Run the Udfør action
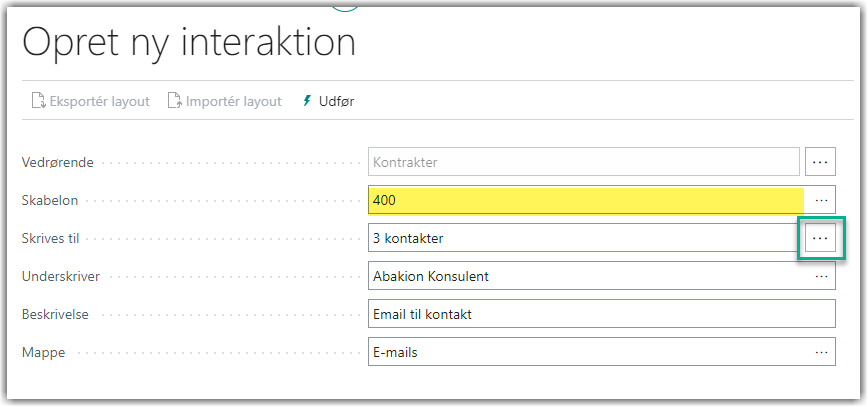The width and height of the screenshot is (868, 407). (328, 102)
